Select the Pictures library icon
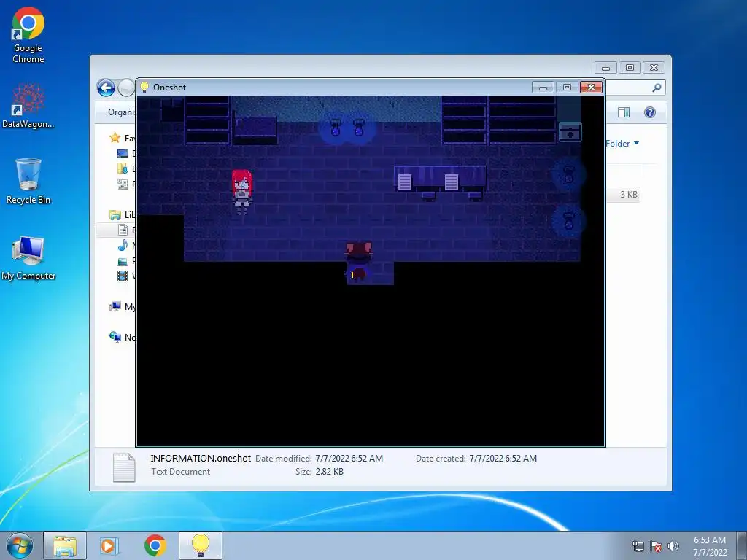This screenshot has width=747, height=560. click(x=123, y=261)
